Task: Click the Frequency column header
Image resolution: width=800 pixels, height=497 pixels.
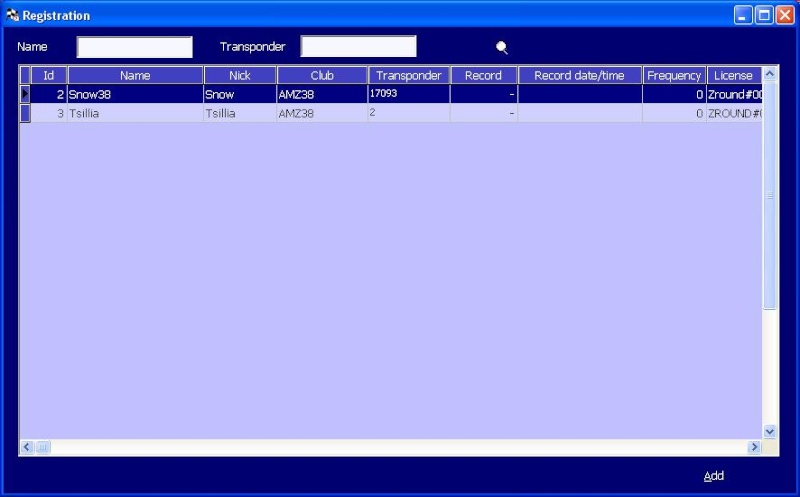Action: click(674, 76)
